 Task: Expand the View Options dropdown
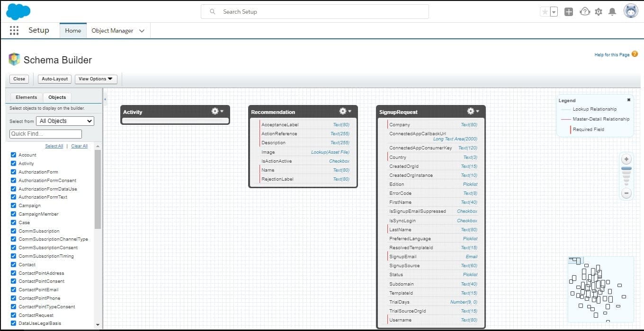96,79
